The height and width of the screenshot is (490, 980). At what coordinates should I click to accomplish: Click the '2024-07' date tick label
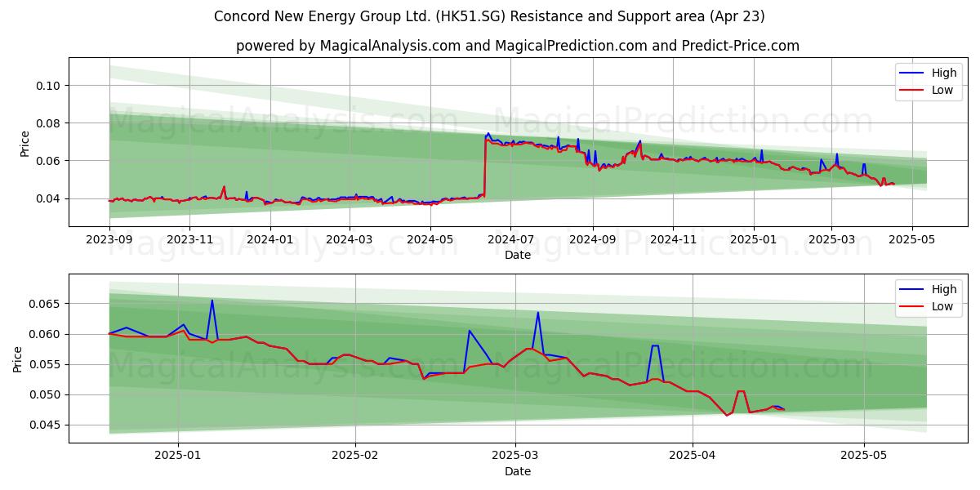click(x=510, y=238)
